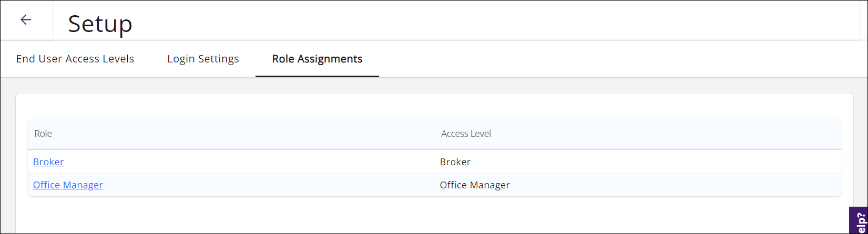Click the Access Level column header
Image resolution: width=868 pixels, height=234 pixels.
point(466,134)
